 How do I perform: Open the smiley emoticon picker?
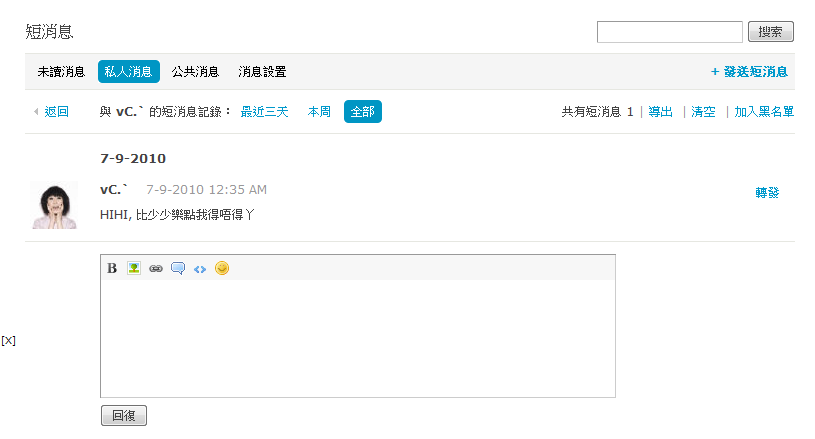click(x=222, y=268)
